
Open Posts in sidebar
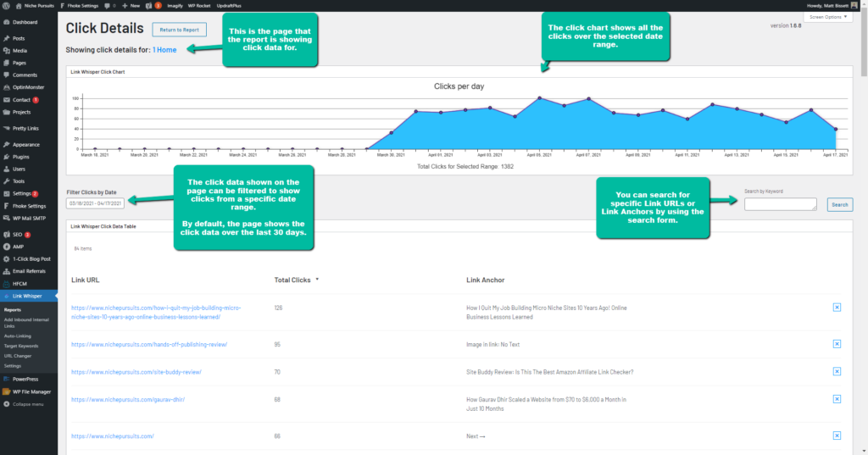19,38
